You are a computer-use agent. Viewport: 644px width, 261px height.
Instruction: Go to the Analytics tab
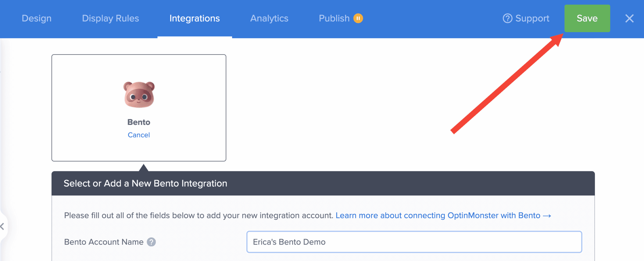269,18
